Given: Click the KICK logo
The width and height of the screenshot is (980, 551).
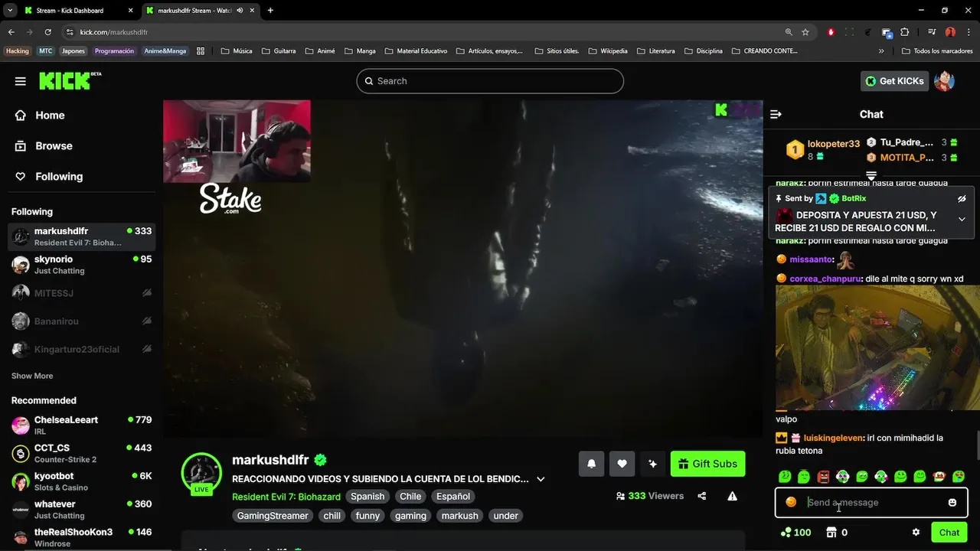Looking at the screenshot, I should [70, 80].
